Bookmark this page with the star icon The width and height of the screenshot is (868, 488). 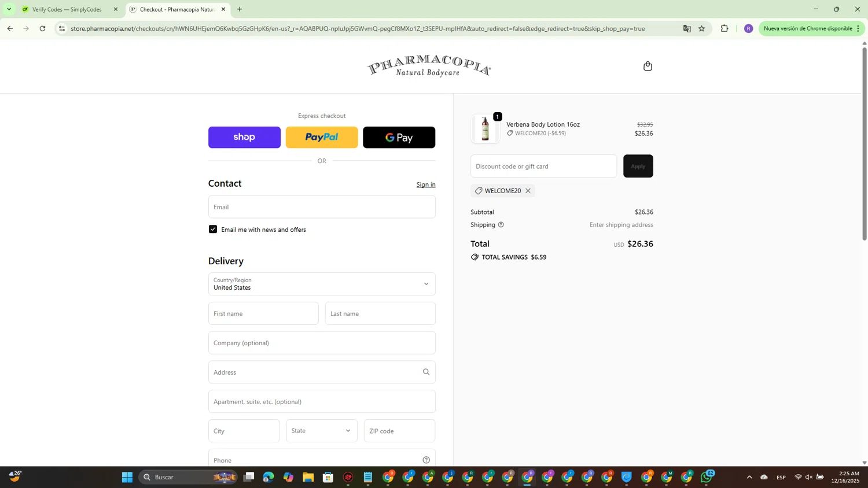(702, 28)
